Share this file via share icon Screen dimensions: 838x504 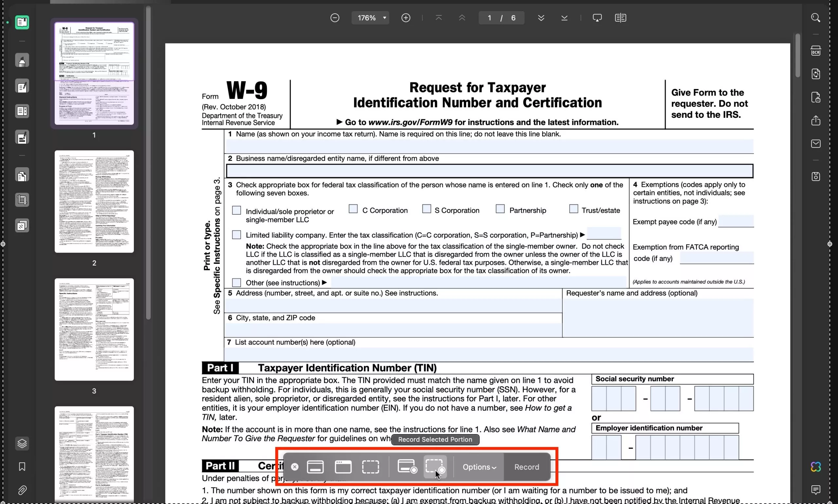(x=816, y=120)
